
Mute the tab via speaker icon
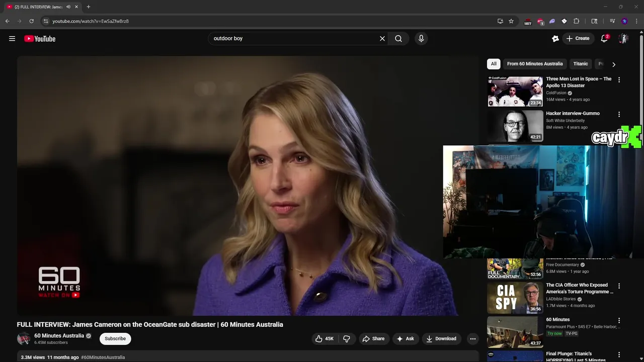tap(68, 7)
